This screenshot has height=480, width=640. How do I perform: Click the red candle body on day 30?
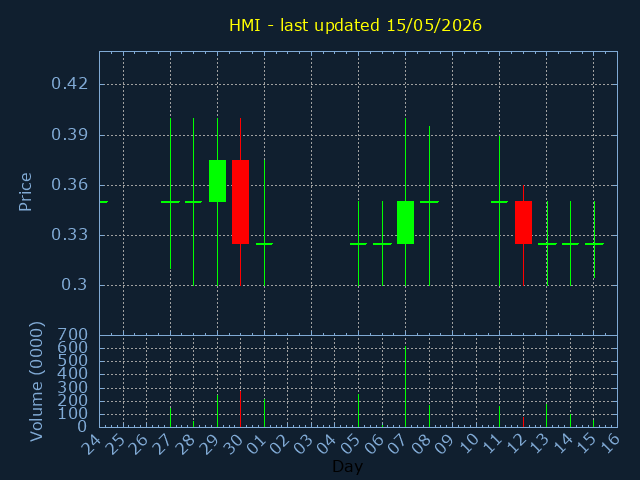point(240,202)
